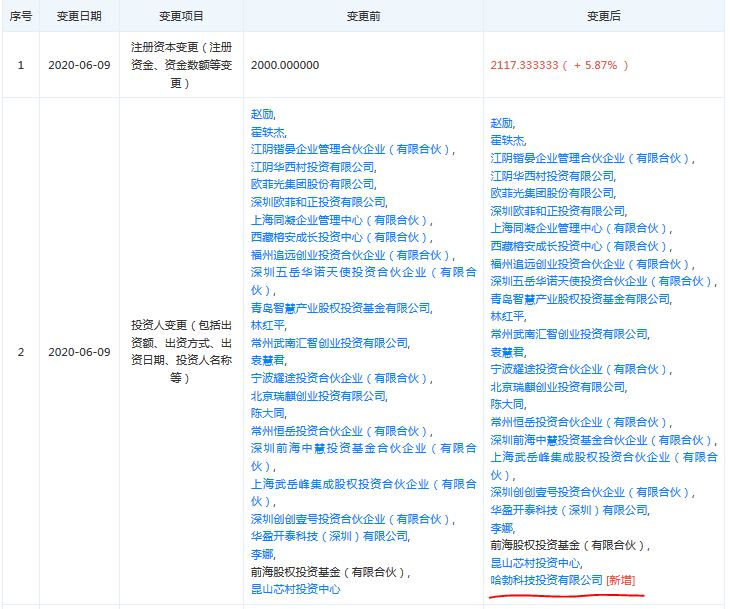This screenshot has height=609, width=730.
Task: Open 北京瑞麒创业投资有限公司 in 变更前 column
Action: coord(318,396)
